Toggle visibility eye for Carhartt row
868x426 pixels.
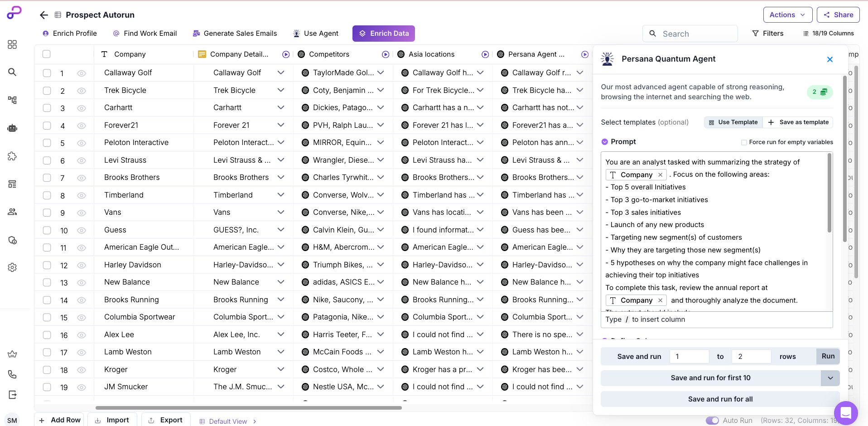82,108
